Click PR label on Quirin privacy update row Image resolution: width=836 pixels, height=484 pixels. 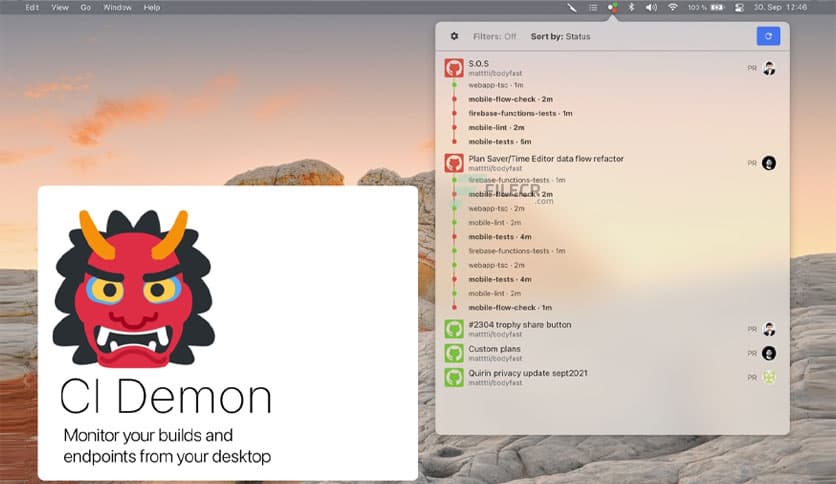[x=752, y=377]
